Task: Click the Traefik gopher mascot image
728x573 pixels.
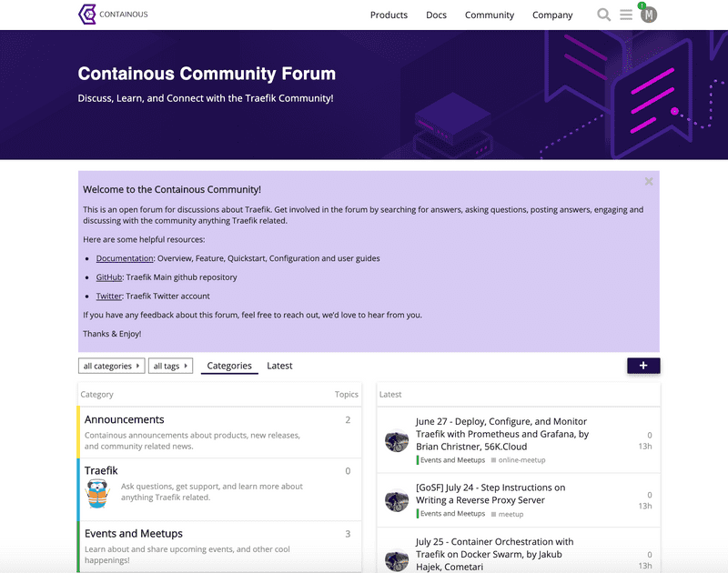Action: click(98, 494)
